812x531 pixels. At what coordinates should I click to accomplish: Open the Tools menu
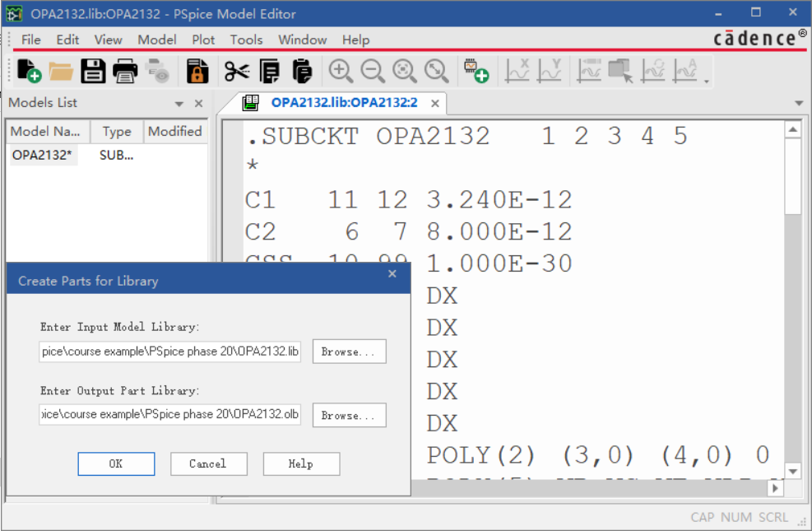(x=246, y=40)
